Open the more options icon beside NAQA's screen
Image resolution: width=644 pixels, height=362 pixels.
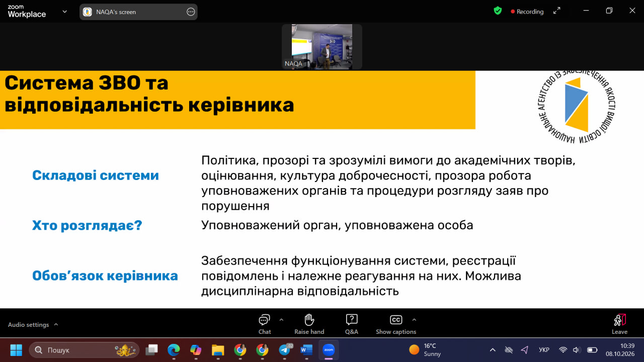tap(191, 12)
